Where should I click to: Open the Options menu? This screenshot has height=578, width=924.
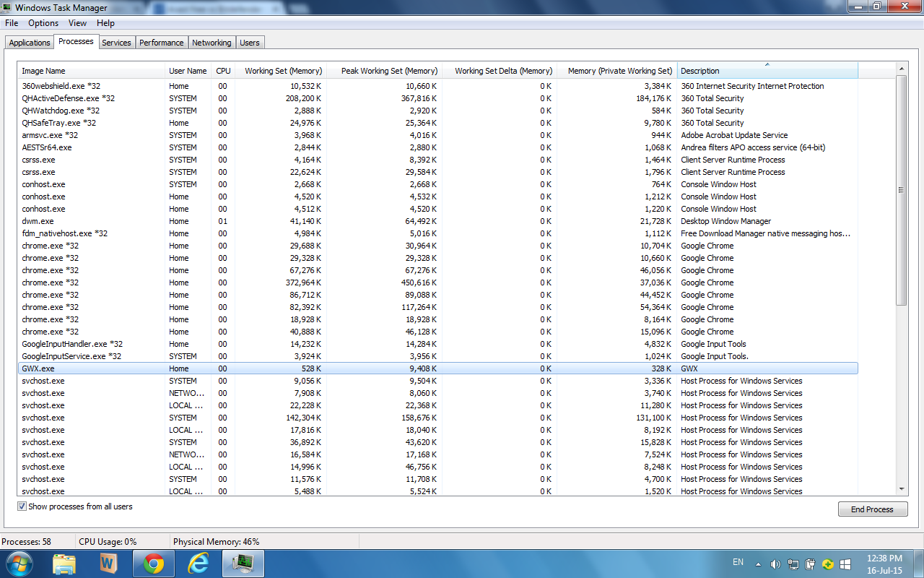point(43,23)
